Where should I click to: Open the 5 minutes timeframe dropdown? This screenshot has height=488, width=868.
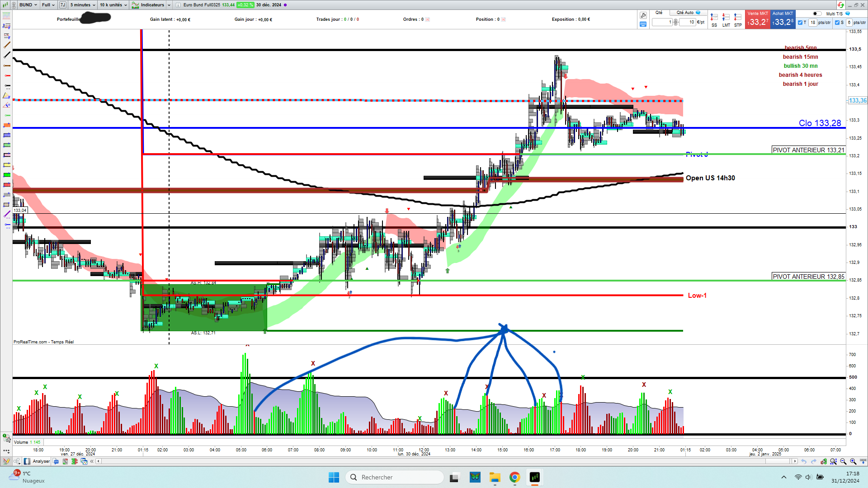click(x=83, y=5)
